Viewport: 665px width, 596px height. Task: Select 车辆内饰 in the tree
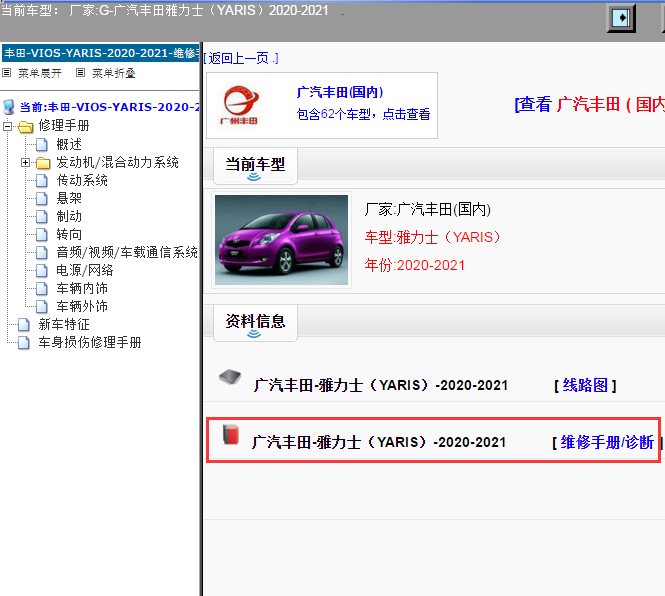[x=82, y=289]
